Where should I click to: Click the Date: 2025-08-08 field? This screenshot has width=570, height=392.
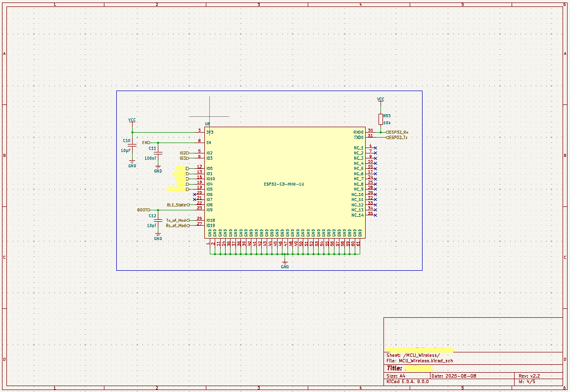click(454, 376)
